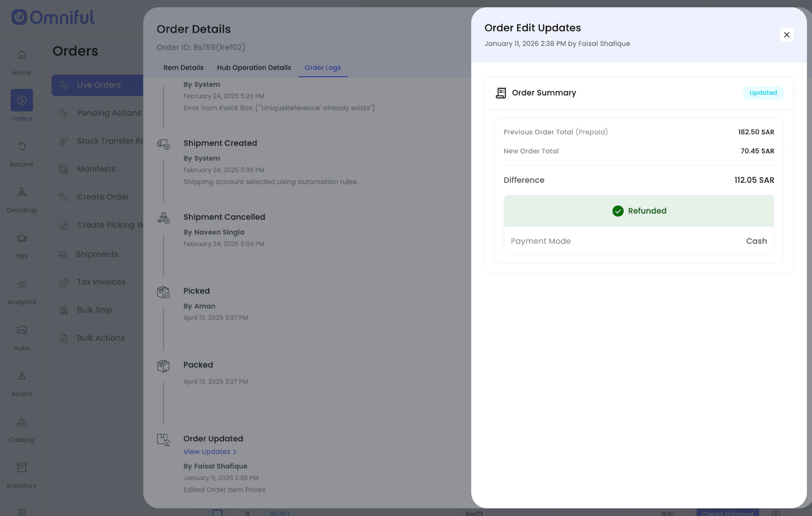812x516 pixels.
Task: Open Analytics chart icon
Action: pos(22,284)
